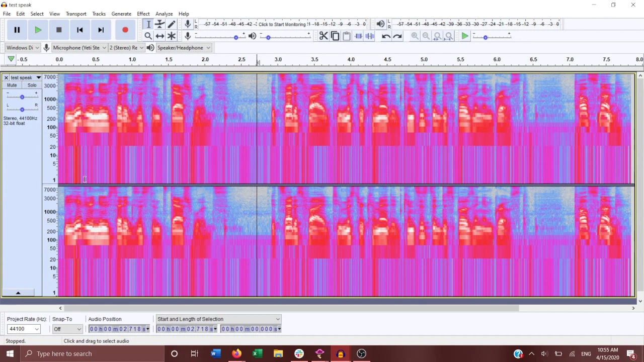The image size is (644, 362).
Task: Open the Transport menu
Action: (x=76, y=14)
